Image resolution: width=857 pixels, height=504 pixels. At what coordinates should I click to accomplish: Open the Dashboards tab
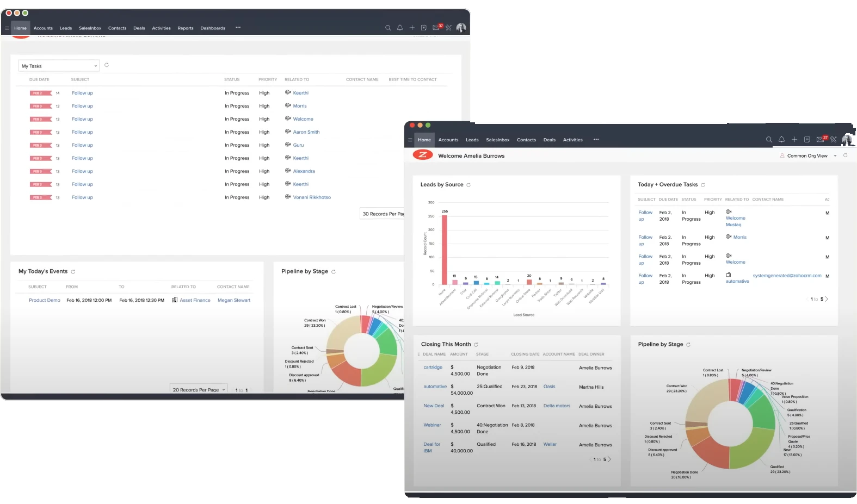(x=212, y=28)
